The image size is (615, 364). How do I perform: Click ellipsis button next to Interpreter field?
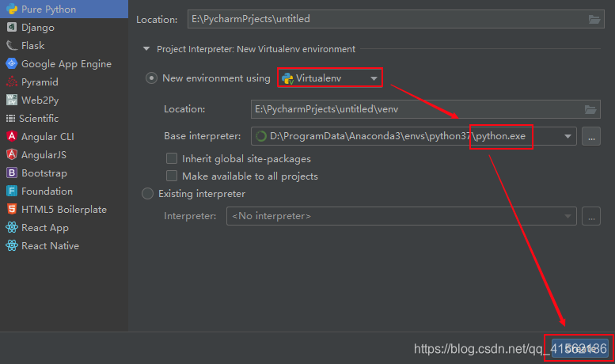(x=591, y=216)
